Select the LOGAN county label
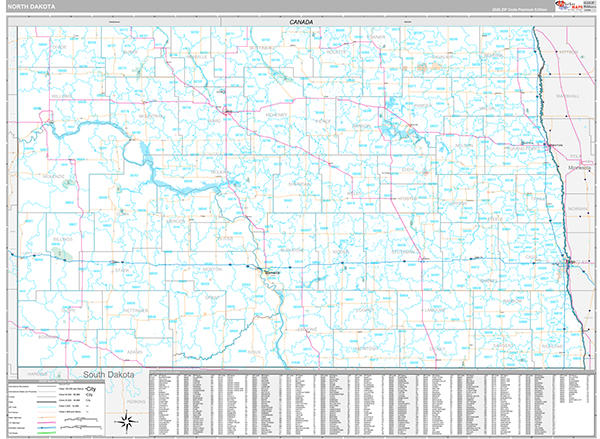Screen dimensions: 600x439 (x=364, y=310)
